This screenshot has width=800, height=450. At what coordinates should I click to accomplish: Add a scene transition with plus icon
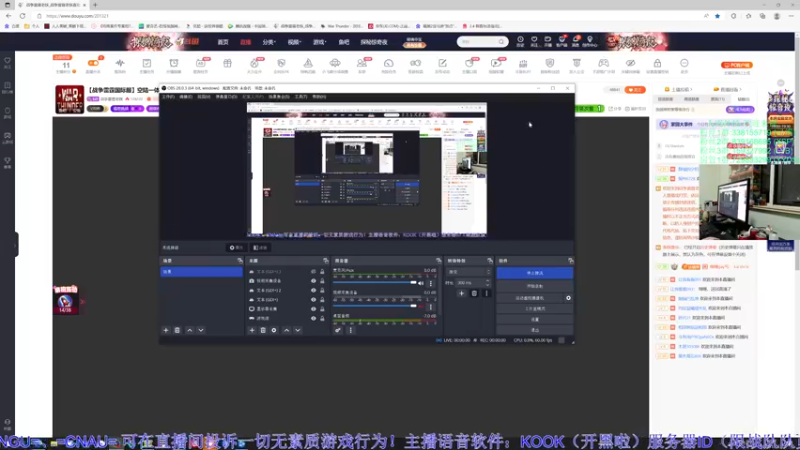pyautogui.click(x=461, y=293)
